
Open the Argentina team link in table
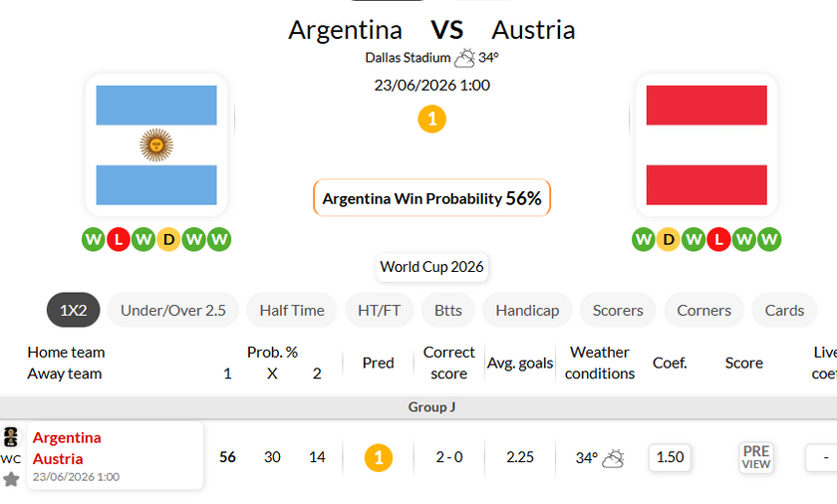point(67,438)
